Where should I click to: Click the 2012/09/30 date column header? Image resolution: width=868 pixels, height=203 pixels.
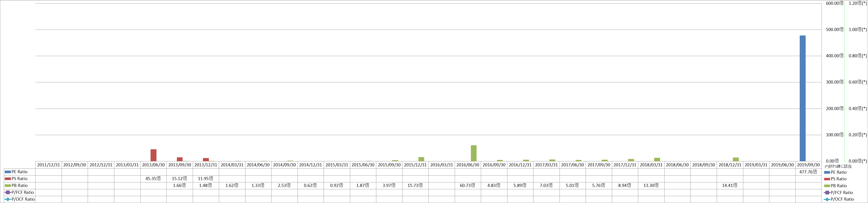[x=75, y=165]
